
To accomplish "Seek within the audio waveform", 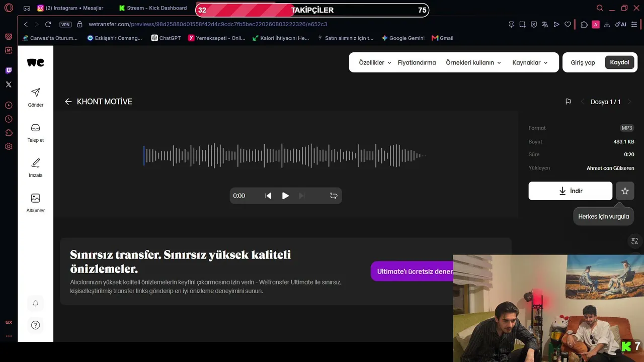I will point(285,155).
